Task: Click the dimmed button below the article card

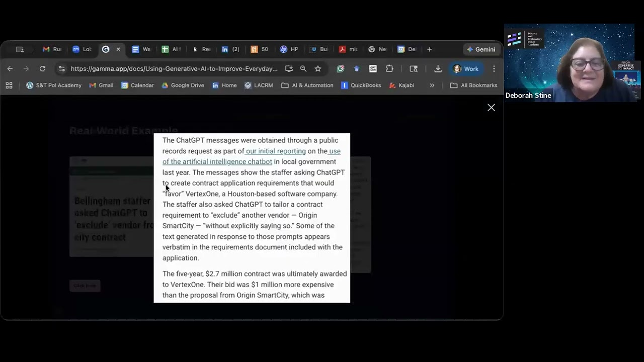Action: pos(85,286)
